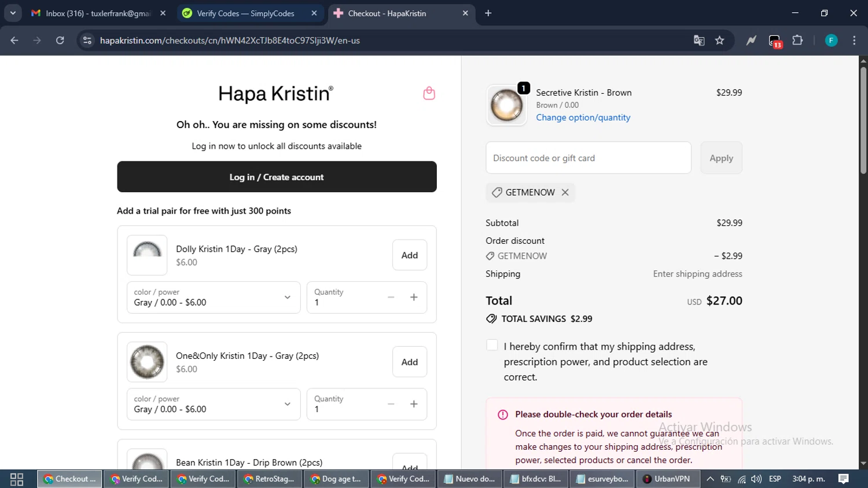
Task: Click the Log in / Create account button
Action: [x=277, y=177]
